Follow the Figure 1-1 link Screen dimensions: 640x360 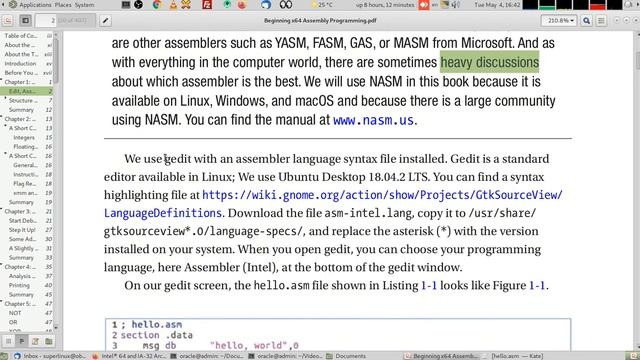(537, 285)
